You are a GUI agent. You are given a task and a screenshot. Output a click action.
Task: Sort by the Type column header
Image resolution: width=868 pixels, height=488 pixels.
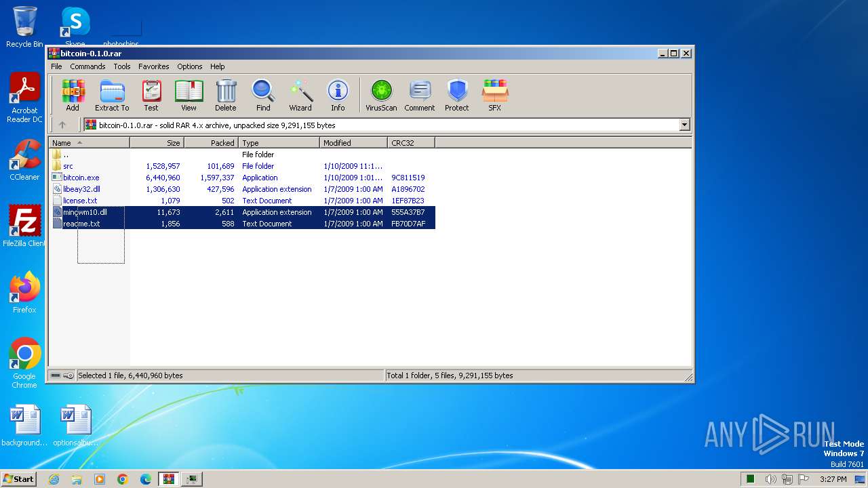coord(279,143)
